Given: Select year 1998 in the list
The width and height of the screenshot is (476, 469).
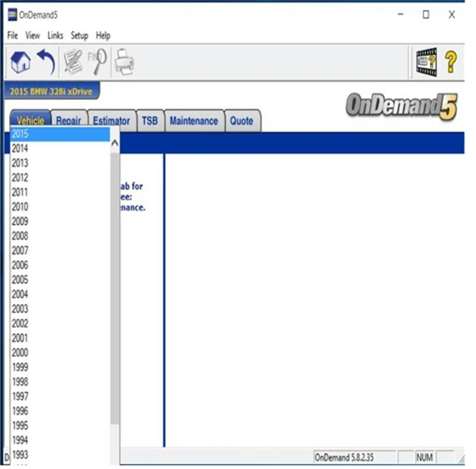Looking at the screenshot, I should click(x=60, y=382).
